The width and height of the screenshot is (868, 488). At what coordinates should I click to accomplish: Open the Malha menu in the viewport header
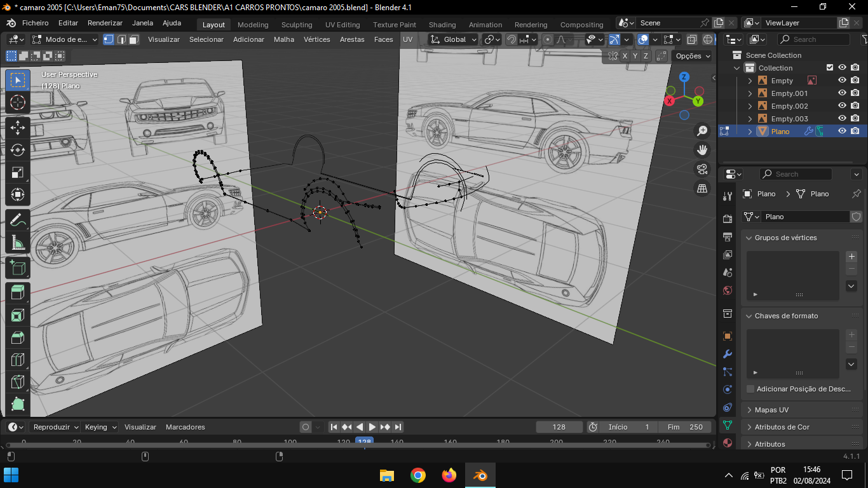tap(284, 39)
